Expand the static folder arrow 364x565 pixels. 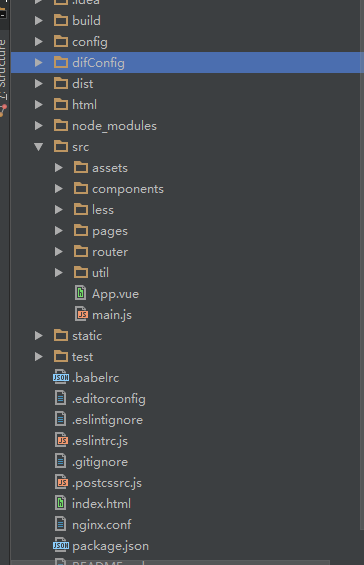[x=39, y=335]
